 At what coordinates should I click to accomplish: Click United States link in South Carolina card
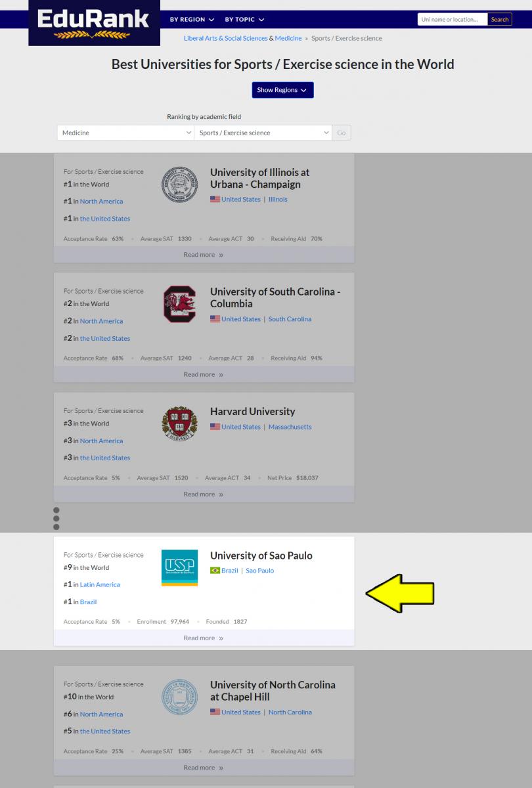pyautogui.click(x=241, y=318)
